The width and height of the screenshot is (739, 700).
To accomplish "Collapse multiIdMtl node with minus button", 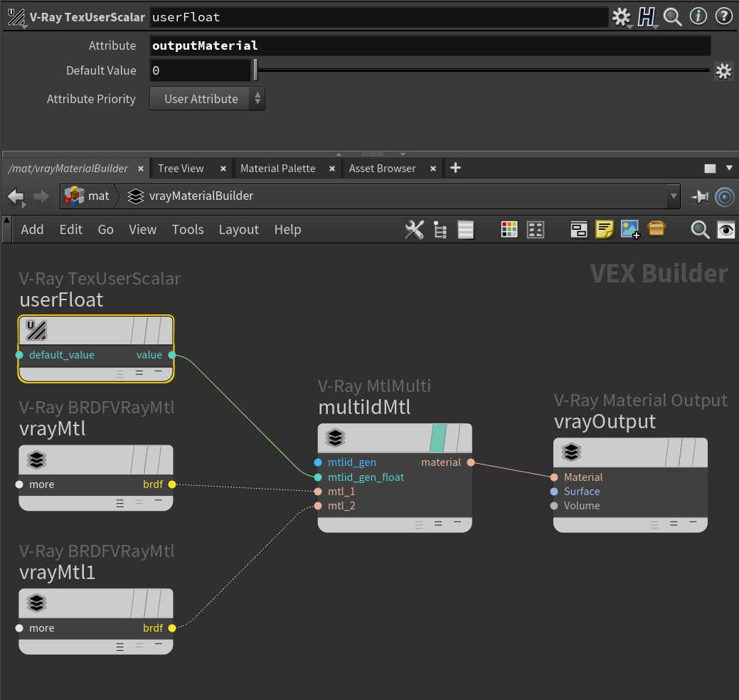I will pyautogui.click(x=457, y=523).
